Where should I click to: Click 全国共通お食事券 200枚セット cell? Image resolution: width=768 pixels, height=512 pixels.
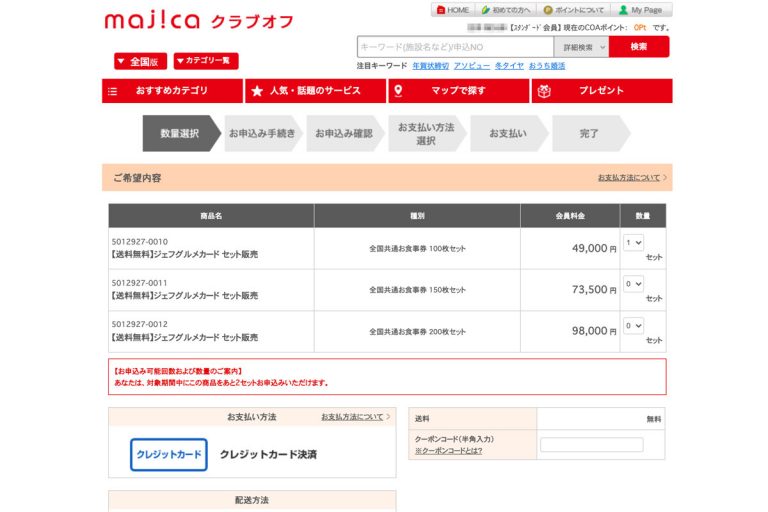(417, 331)
